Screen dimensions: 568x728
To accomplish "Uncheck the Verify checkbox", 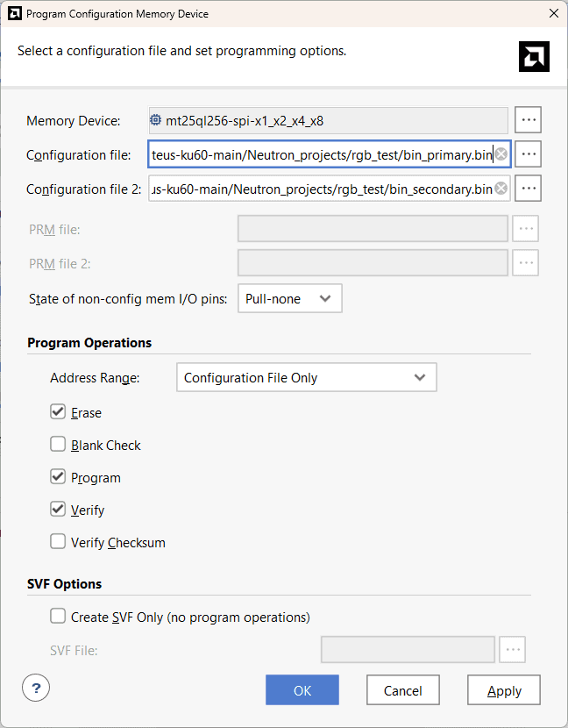I will click(x=58, y=509).
